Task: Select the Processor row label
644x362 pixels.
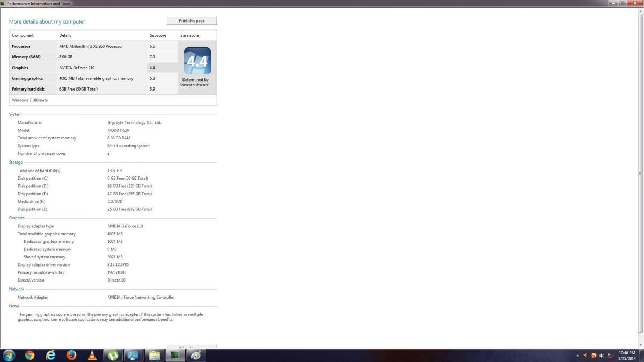Action: 21,46
